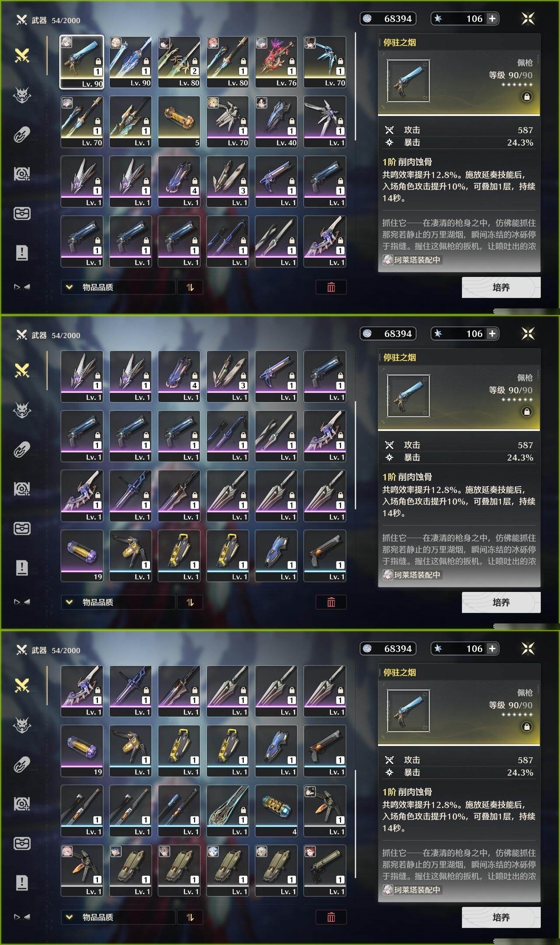Click the red trash icon in top panel

pyautogui.click(x=331, y=287)
